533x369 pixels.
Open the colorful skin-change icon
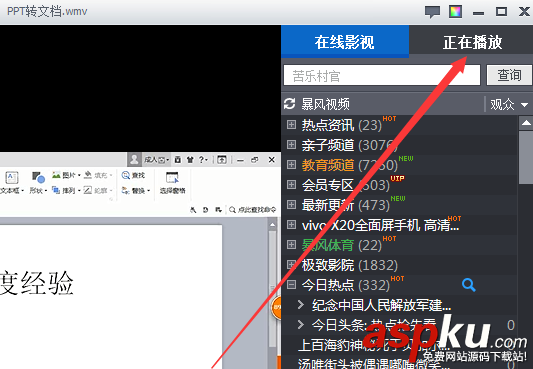pyautogui.click(x=455, y=12)
